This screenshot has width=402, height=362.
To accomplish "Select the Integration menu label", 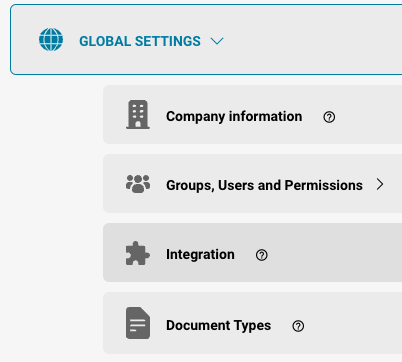I will (x=200, y=254).
